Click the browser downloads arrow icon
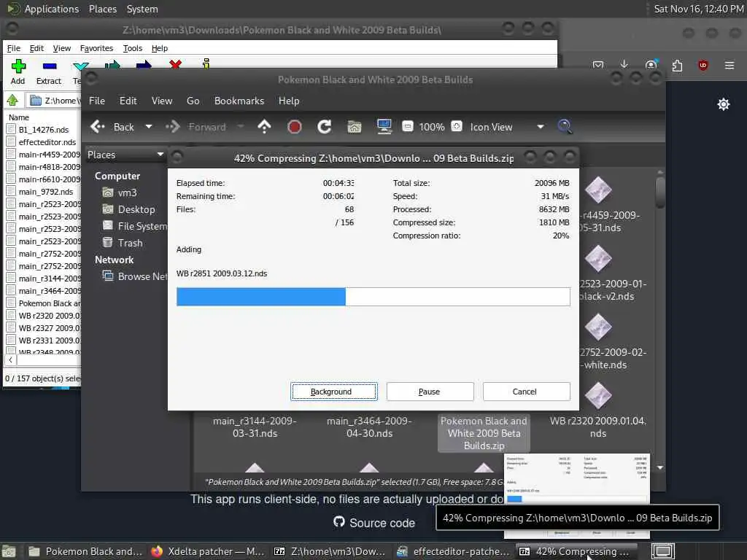This screenshot has width=747, height=560. [624, 65]
